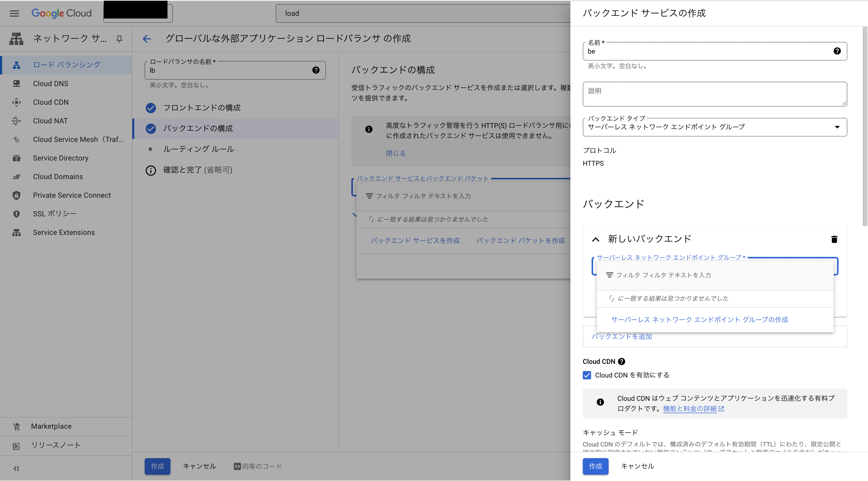Collapse the left navigation panel
This screenshot has height=481, width=868.
tap(16, 468)
